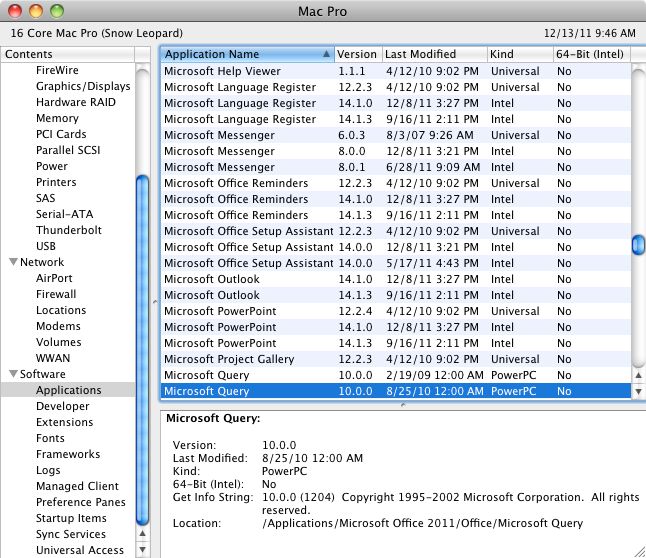This screenshot has height=558, width=646.
Task: Click the Contents sidebar header
Action: [x=68, y=54]
